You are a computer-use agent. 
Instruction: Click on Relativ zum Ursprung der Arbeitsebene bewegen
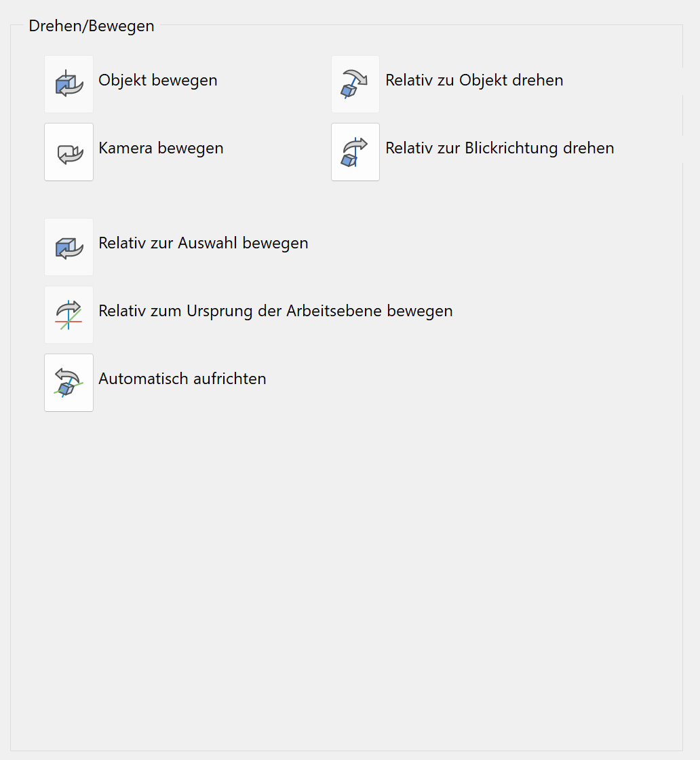coord(275,311)
